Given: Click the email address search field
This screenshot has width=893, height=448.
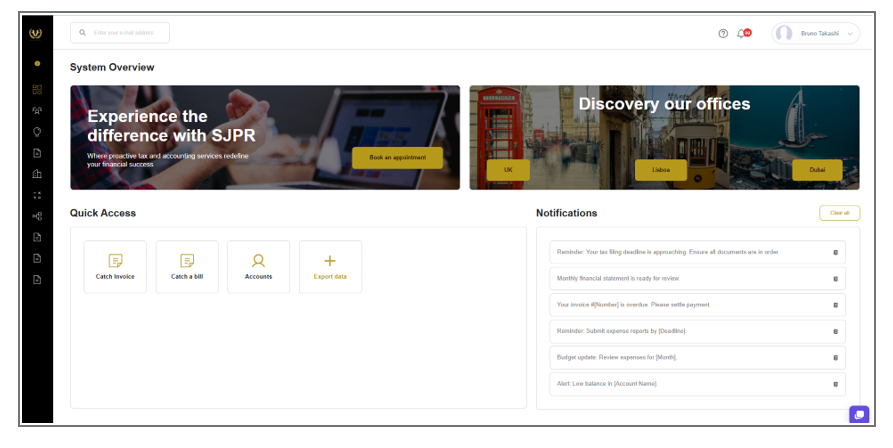Looking at the screenshot, I should tap(120, 33).
